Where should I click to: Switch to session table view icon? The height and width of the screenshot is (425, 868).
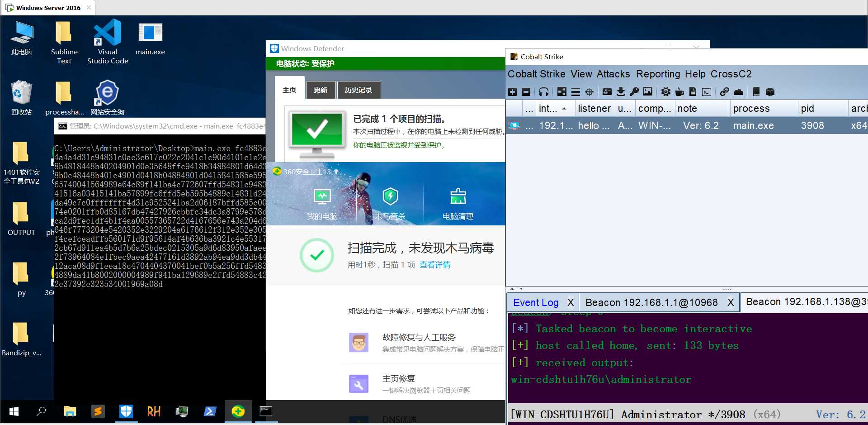click(576, 92)
